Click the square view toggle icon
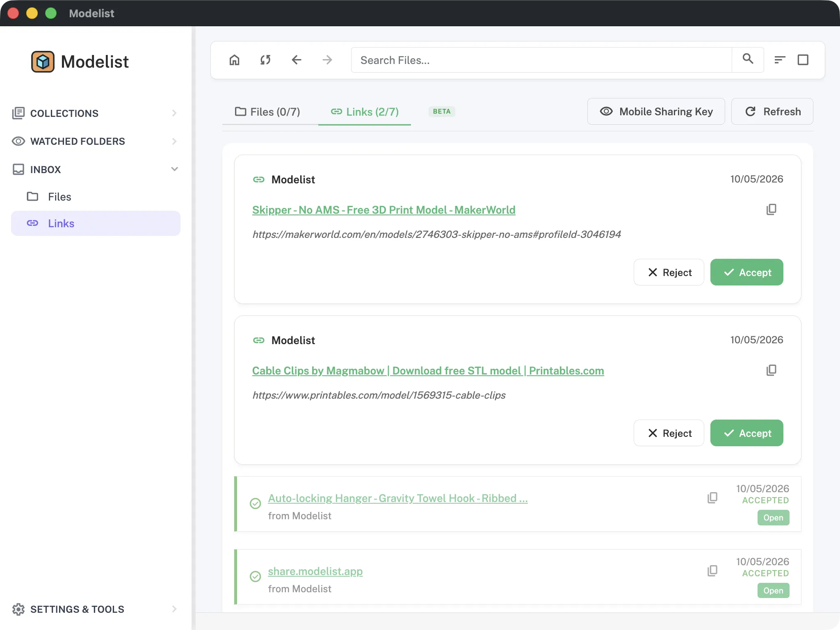This screenshot has height=630, width=840. (x=803, y=60)
